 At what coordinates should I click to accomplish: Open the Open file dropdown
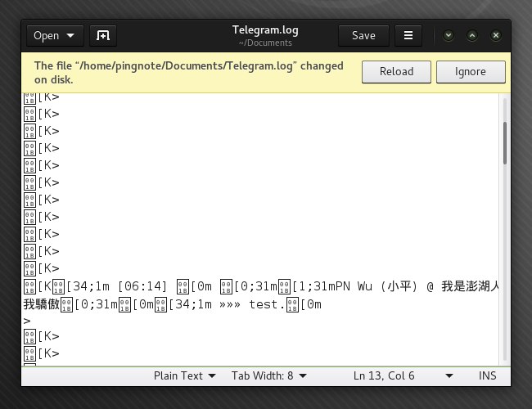pos(55,36)
